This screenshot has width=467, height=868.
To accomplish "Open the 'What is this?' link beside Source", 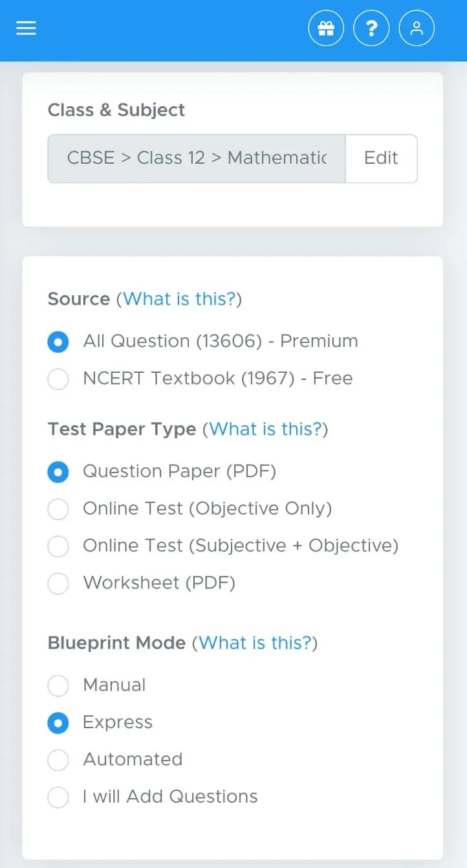I will click(x=179, y=298).
